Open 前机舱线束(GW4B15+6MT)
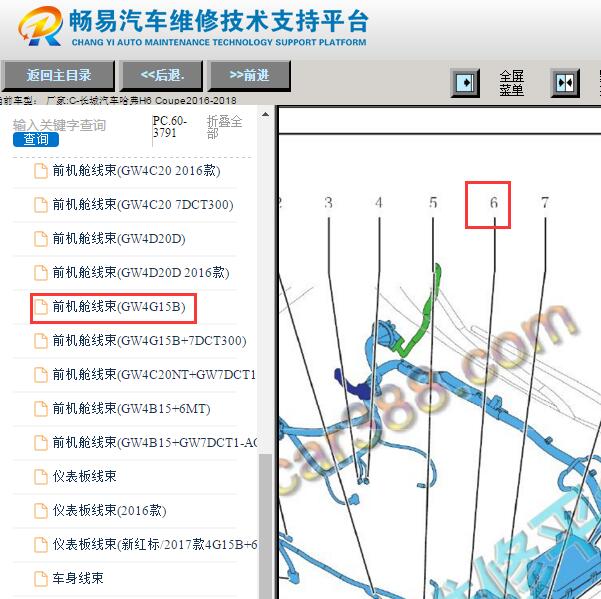The image size is (601, 599). click(131, 409)
